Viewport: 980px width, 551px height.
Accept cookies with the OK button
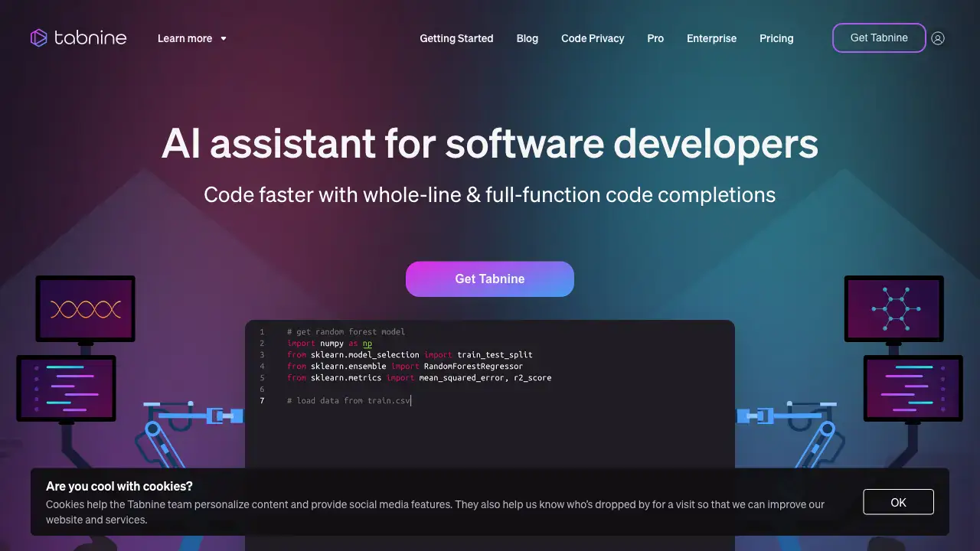point(898,502)
